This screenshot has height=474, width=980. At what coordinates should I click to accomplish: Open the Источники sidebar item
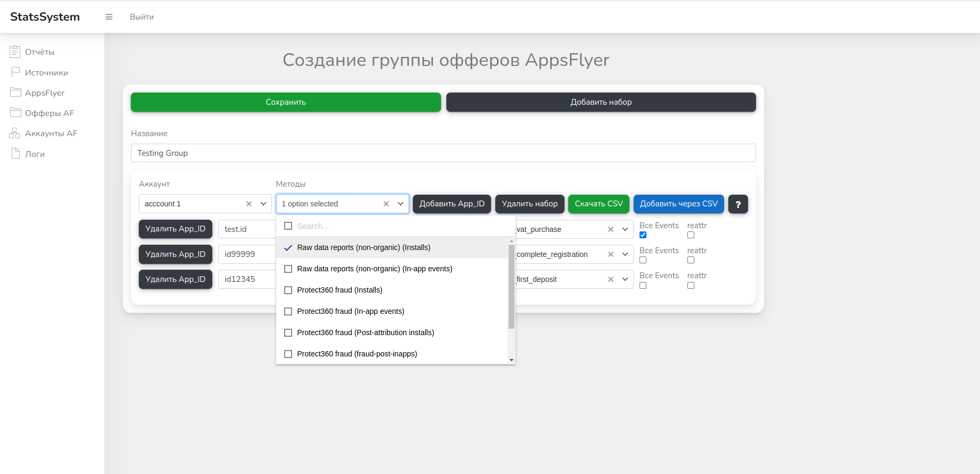click(46, 72)
